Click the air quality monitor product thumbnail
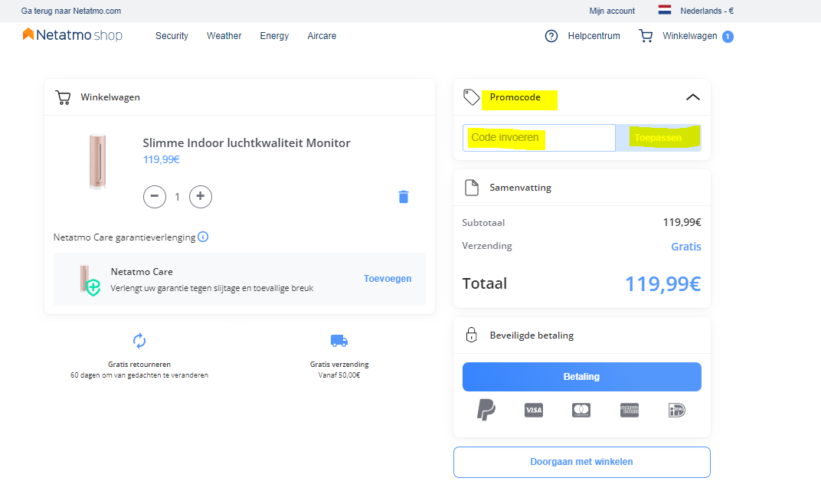This screenshot has height=504, width=821. point(97,162)
